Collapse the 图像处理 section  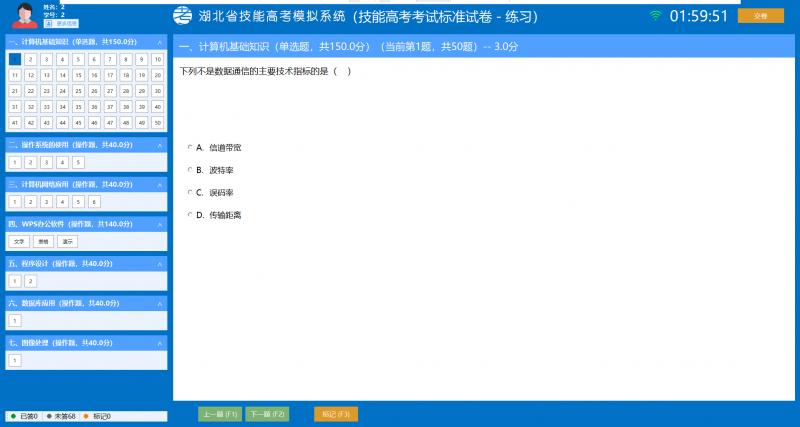pyautogui.click(x=160, y=343)
